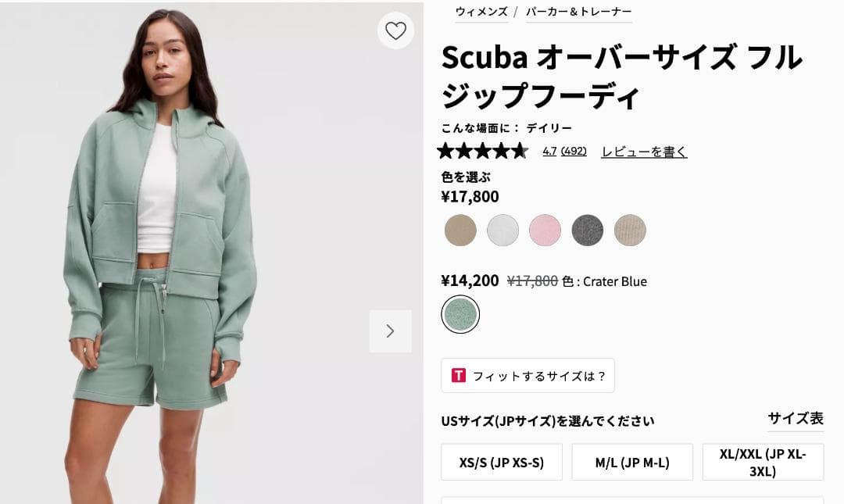
Task: Select the beige color swatch
Action: 460,231
